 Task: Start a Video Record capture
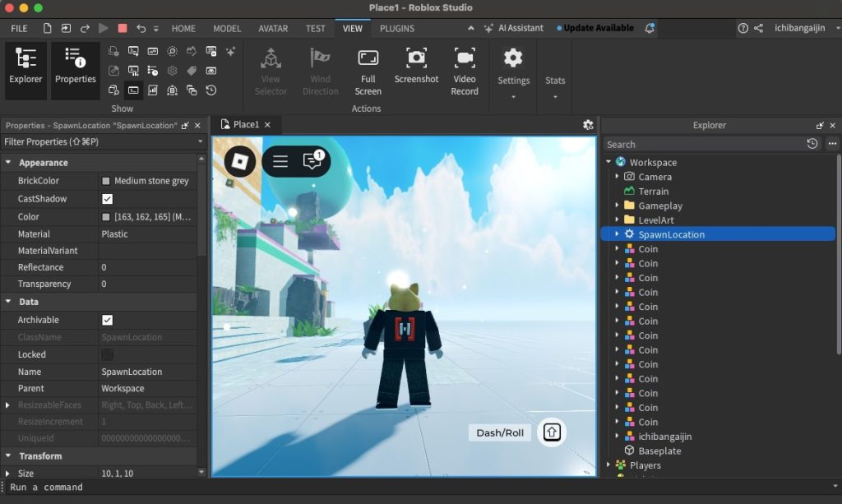465,70
